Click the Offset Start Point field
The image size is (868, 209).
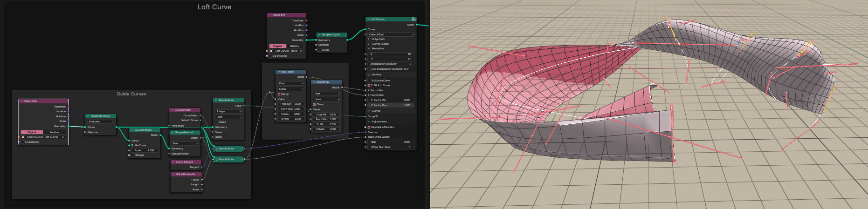click(391, 147)
